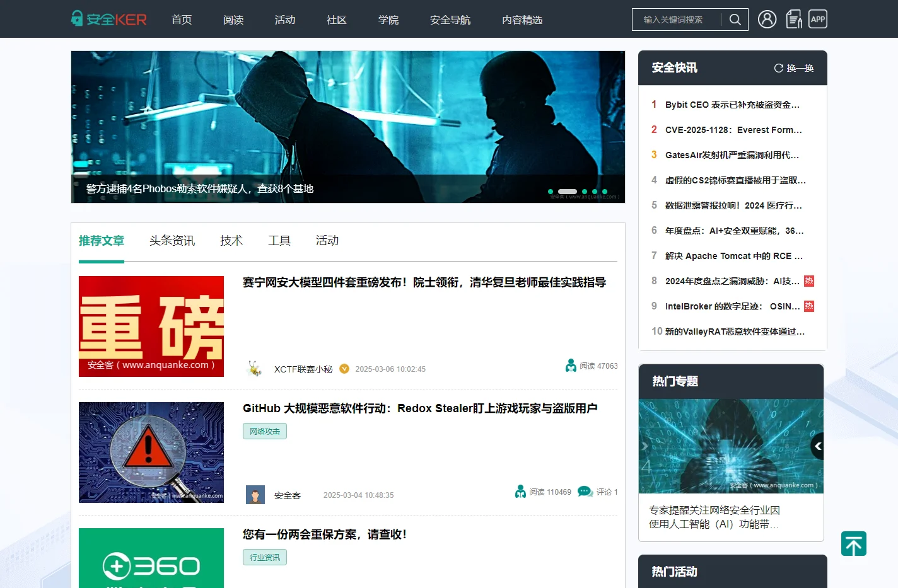Click 换一换 to refresh news
898x588 pixels.
pyautogui.click(x=800, y=68)
